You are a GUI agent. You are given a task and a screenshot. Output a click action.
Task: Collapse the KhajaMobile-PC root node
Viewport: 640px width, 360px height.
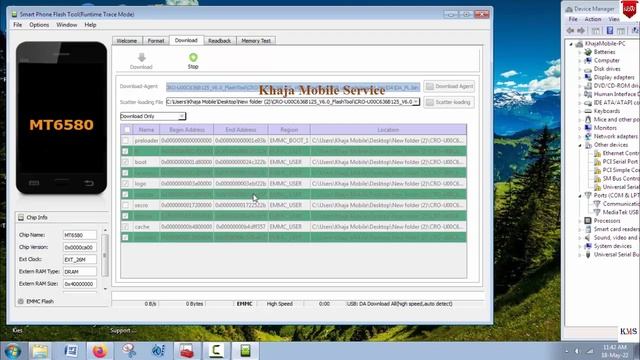point(571,44)
